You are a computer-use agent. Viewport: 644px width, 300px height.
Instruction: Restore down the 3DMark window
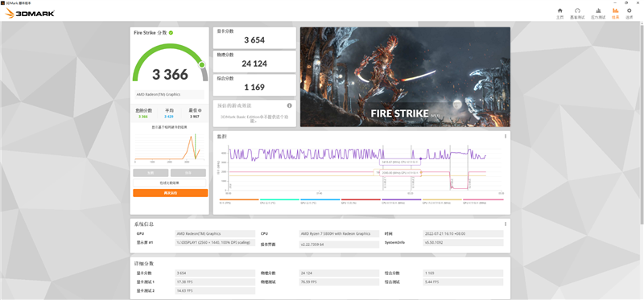[x=626, y=2]
